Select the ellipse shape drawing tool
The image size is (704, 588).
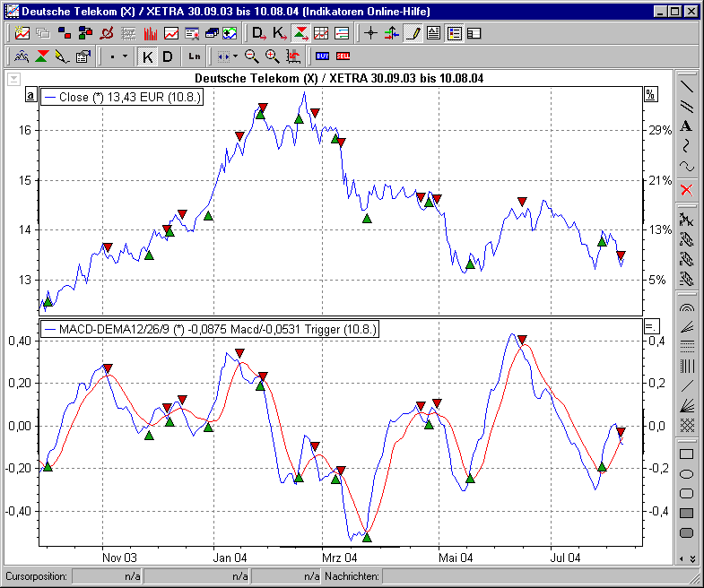pos(687,474)
